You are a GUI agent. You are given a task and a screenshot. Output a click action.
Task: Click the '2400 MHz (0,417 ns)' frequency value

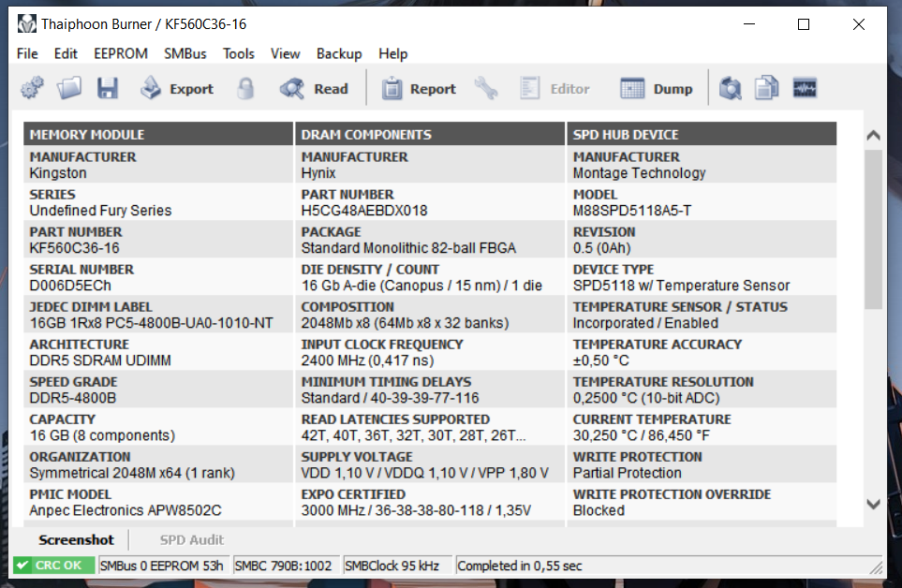[367, 360]
